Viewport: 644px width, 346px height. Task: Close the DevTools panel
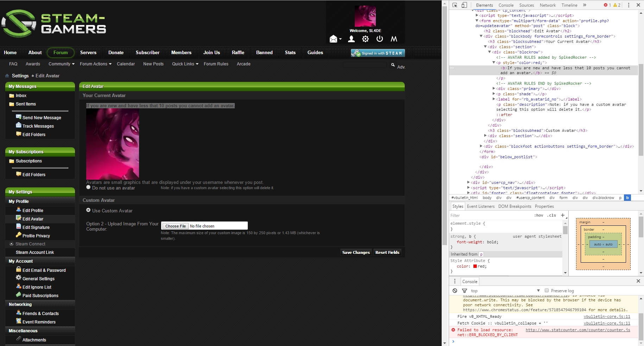click(638, 5)
